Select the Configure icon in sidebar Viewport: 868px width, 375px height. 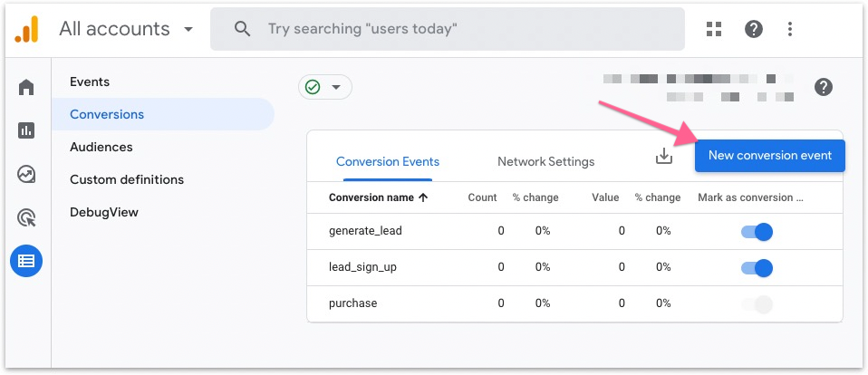pos(26,261)
